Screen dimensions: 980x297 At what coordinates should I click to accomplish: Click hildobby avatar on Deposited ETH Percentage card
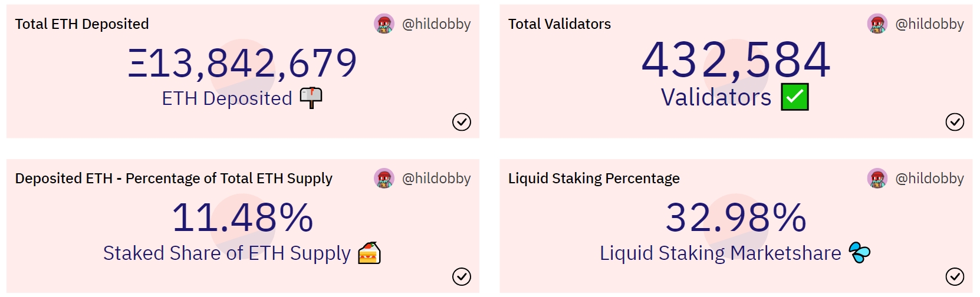pyautogui.click(x=384, y=179)
